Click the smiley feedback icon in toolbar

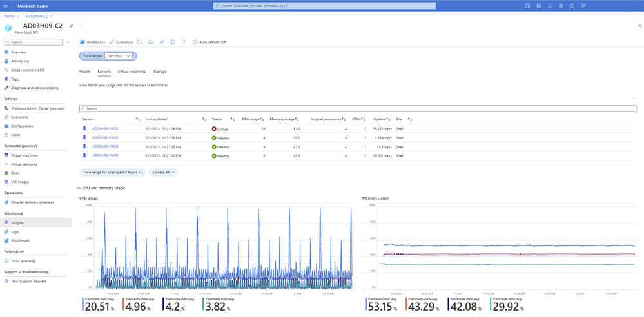(173, 42)
